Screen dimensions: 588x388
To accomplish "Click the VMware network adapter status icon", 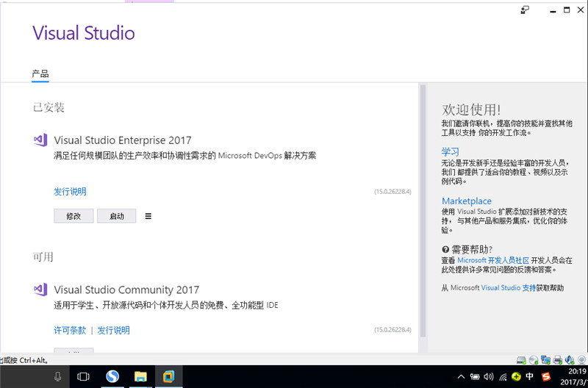I will pyautogui.click(x=545, y=360).
